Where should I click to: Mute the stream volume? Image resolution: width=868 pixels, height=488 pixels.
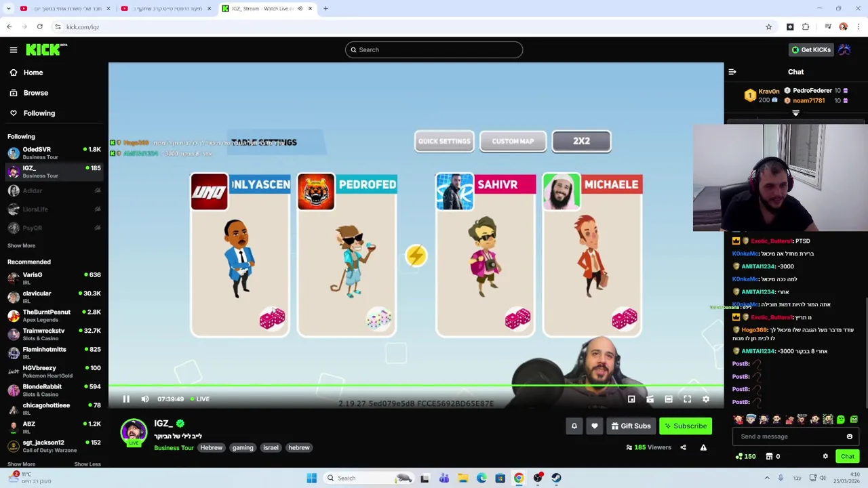tap(144, 399)
